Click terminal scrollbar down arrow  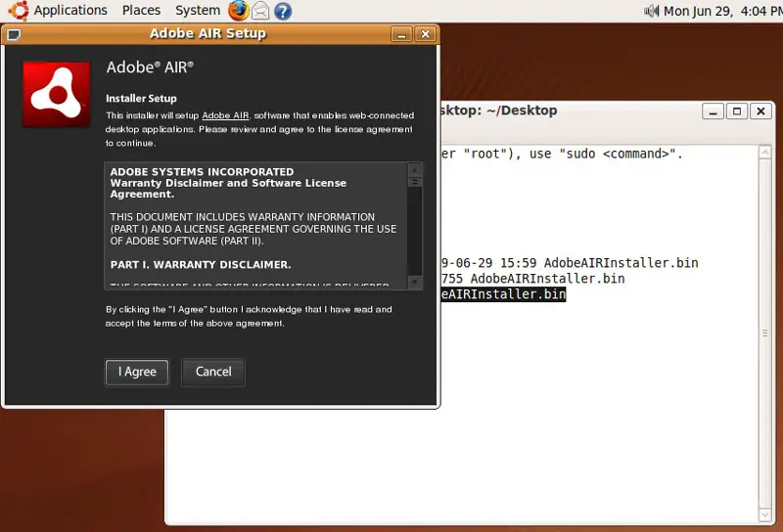764,514
